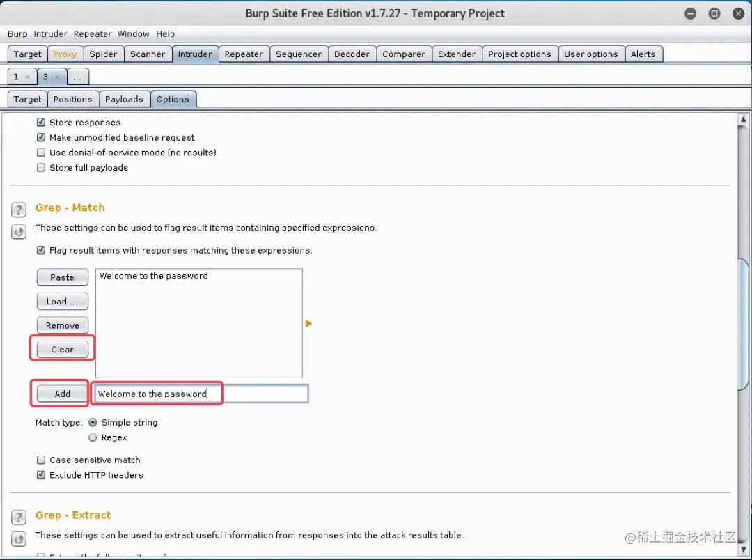
Task: Switch to the Comparer tab
Action: point(404,54)
